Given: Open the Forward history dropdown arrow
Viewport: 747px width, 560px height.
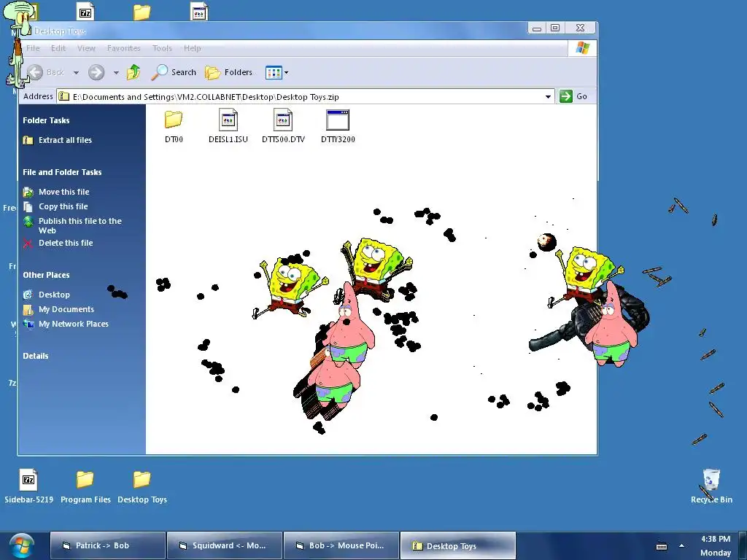Looking at the screenshot, I should click(116, 73).
